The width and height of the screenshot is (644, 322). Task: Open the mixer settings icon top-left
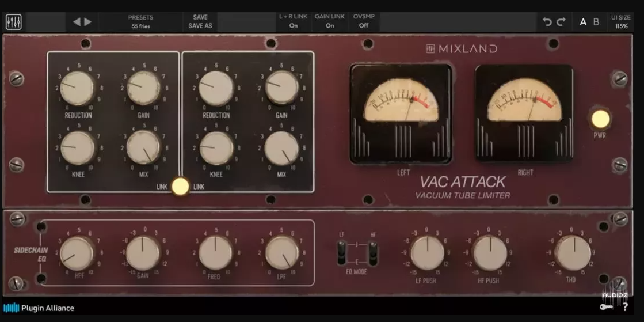click(x=14, y=22)
